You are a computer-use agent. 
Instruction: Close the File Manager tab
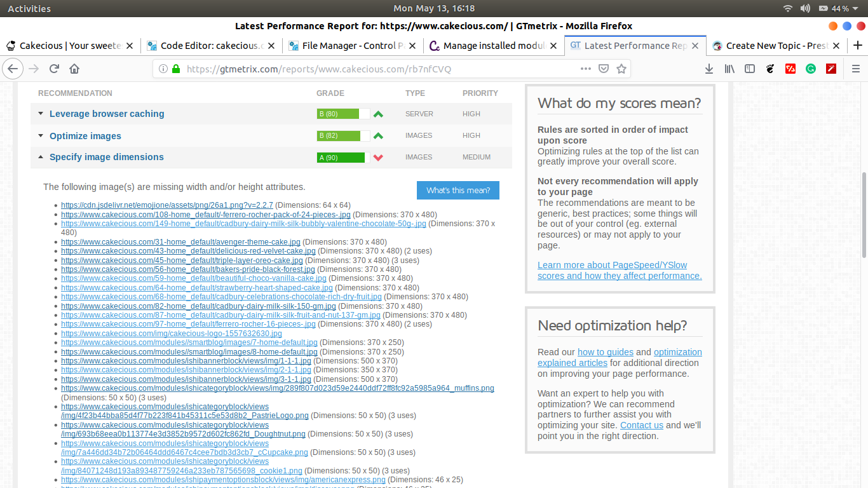click(412, 46)
